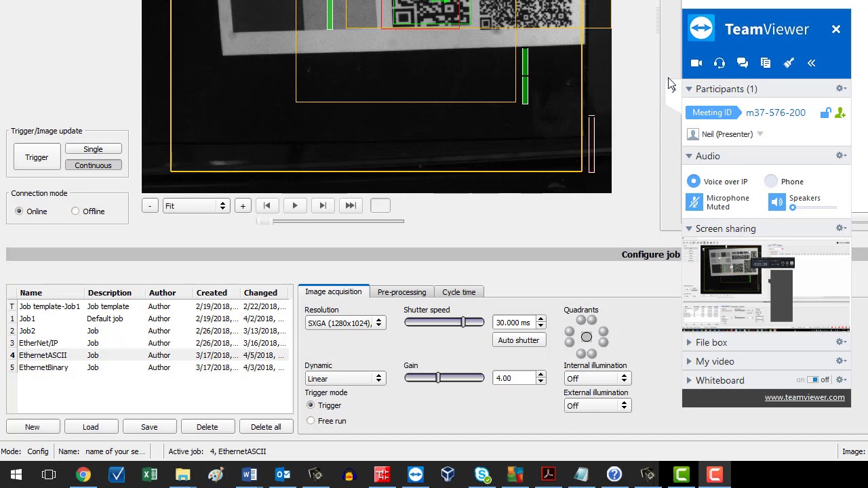
Task: Collapse the TeamViewer panel with double chevron
Action: pyautogui.click(x=811, y=63)
